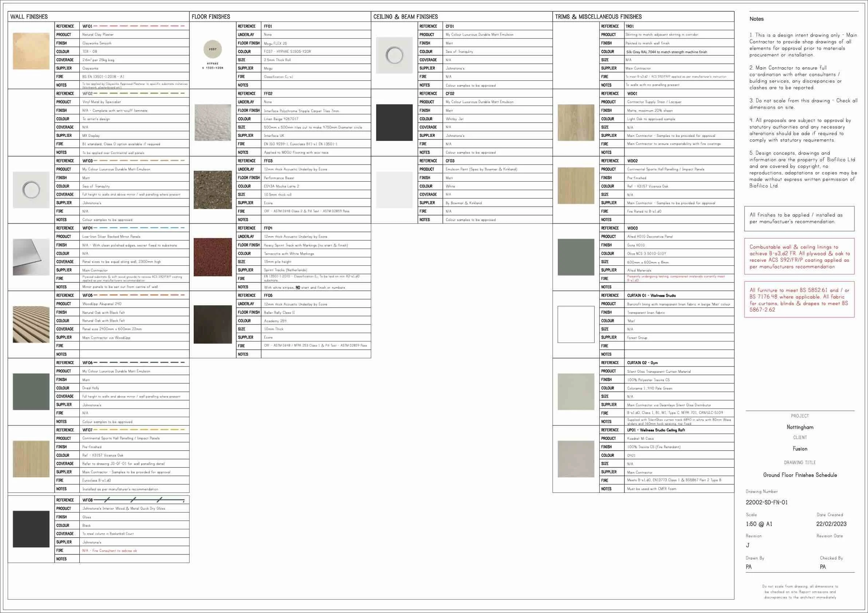This screenshot has height=613, width=868.
Task: Click the WF01 clay plaster sample image
Action: [31, 51]
